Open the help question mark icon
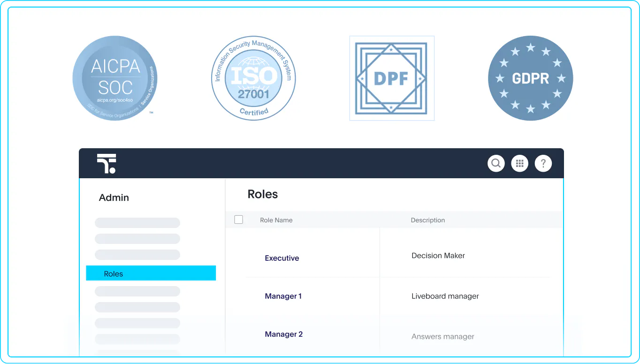The height and width of the screenshot is (364, 640). [x=543, y=163]
